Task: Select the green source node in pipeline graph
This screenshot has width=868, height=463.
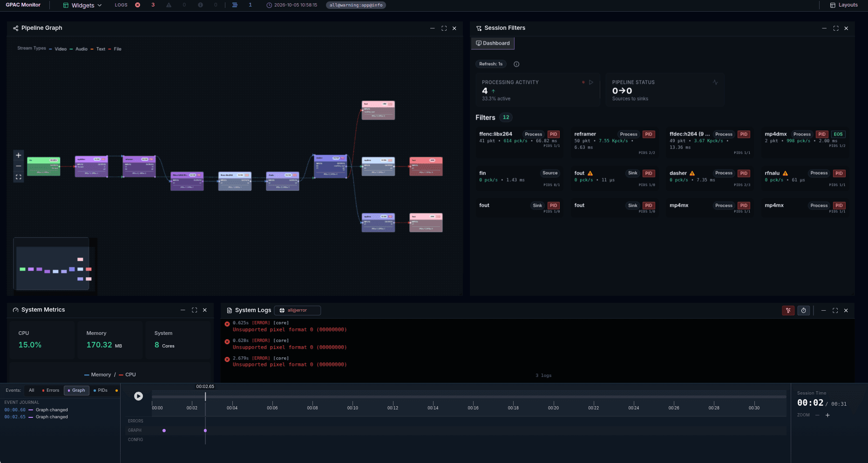Action: tap(43, 166)
